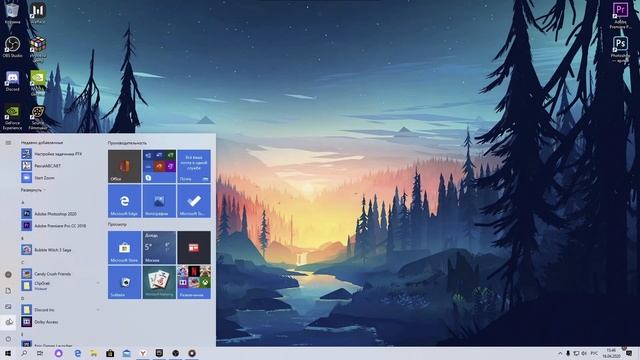This screenshot has height=360, width=640.
Task: Open Yandex Browser from the taskbar
Action: click(143, 353)
